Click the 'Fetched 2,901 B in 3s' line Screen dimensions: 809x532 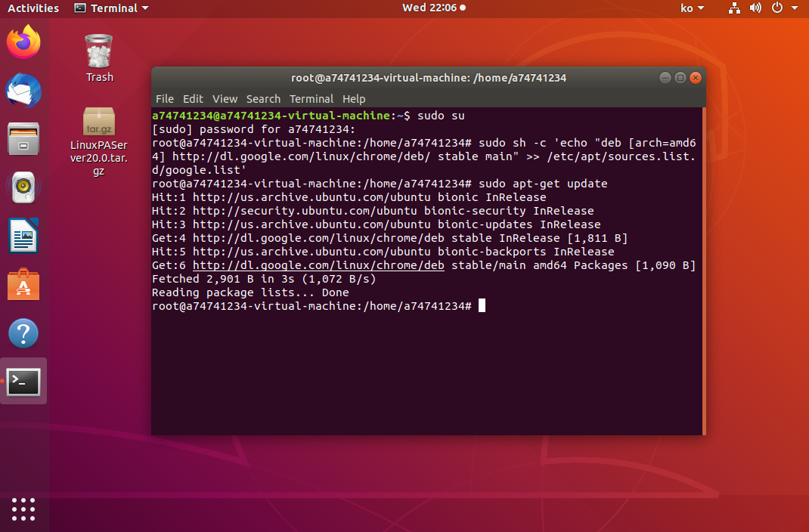[x=264, y=279]
